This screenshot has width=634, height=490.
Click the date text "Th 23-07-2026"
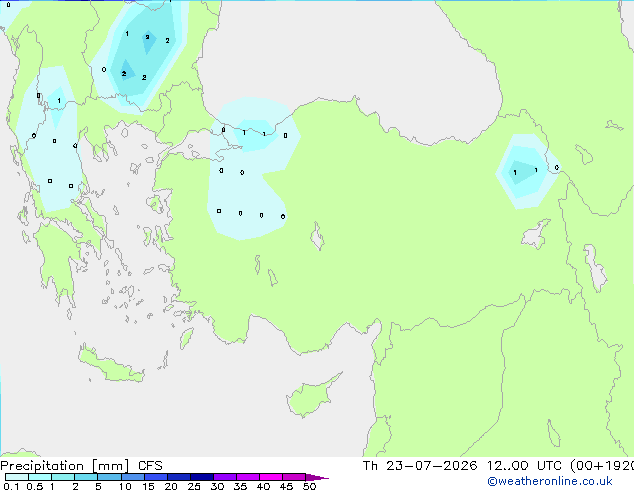[x=420, y=466]
